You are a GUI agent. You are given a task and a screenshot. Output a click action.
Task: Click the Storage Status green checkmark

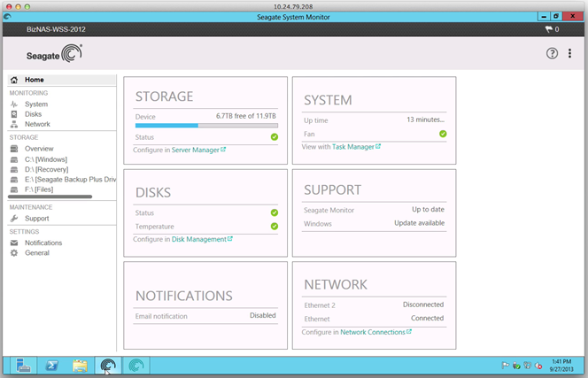[x=275, y=137]
